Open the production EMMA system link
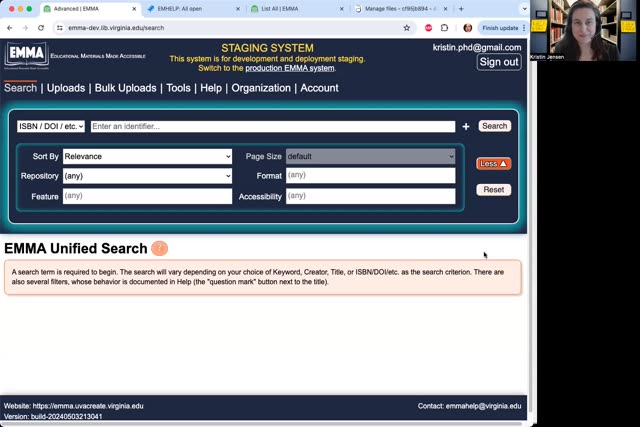Viewport: 640px width, 427px height. click(289, 68)
